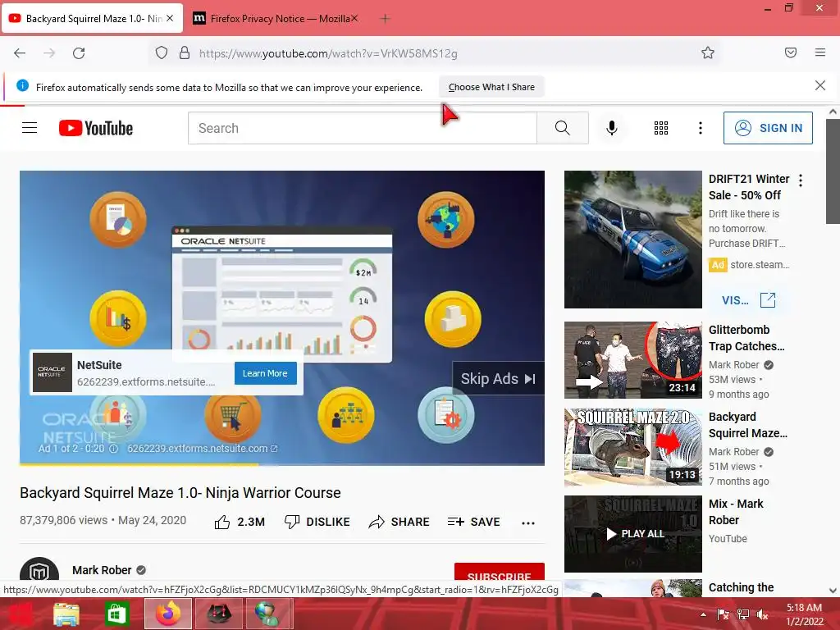Click Mark Rober channel avatar
This screenshot has height=630, width=840.
39,569
